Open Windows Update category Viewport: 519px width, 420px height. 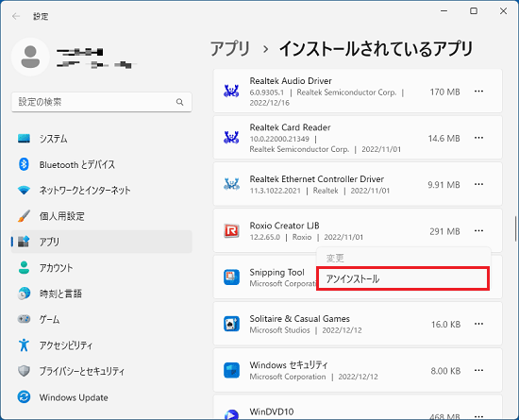pyautogui.click(x=101, y=397)
